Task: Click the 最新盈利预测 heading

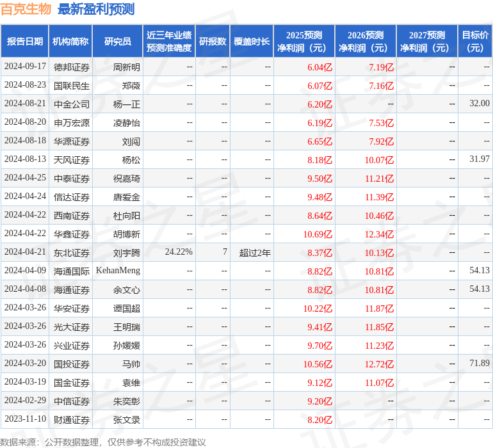Action: click(96, 9)
